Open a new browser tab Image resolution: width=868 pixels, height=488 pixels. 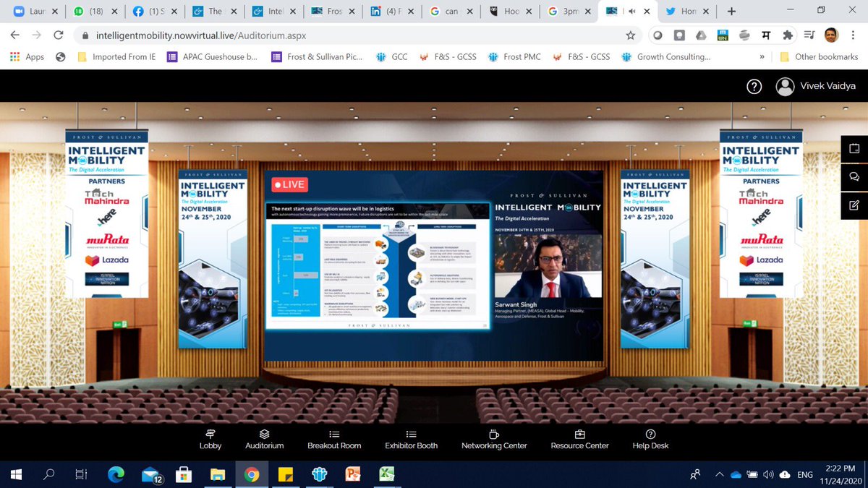pos(731,12)
